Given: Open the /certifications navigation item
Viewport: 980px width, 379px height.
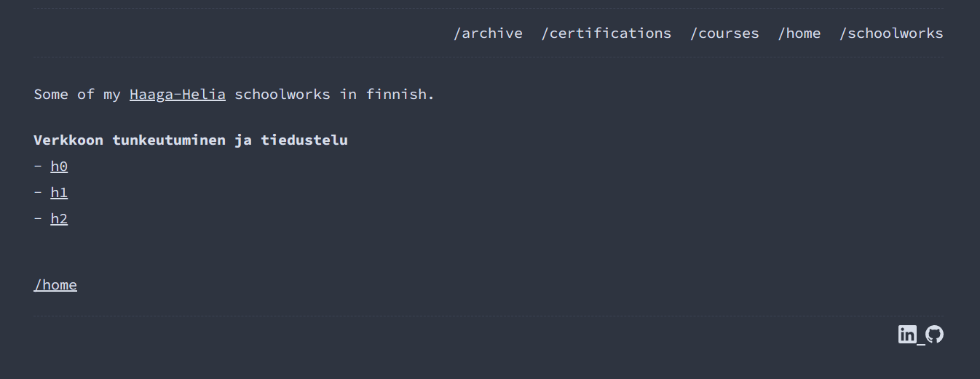Looking at the screenshot, I should [606, 33].
